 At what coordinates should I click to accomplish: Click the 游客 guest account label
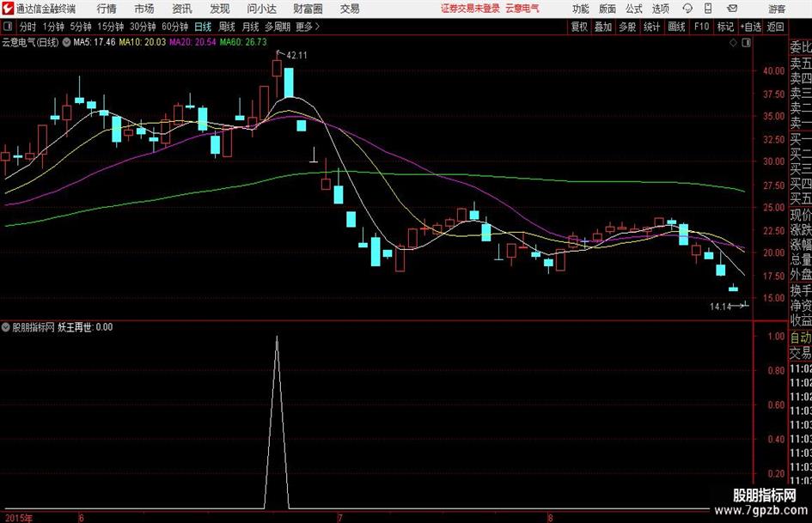777,9
